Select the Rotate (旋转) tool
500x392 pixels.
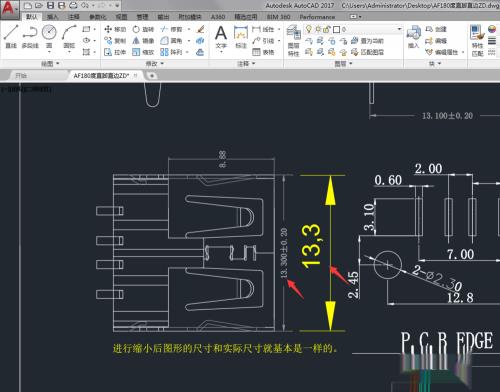(143, 29)
